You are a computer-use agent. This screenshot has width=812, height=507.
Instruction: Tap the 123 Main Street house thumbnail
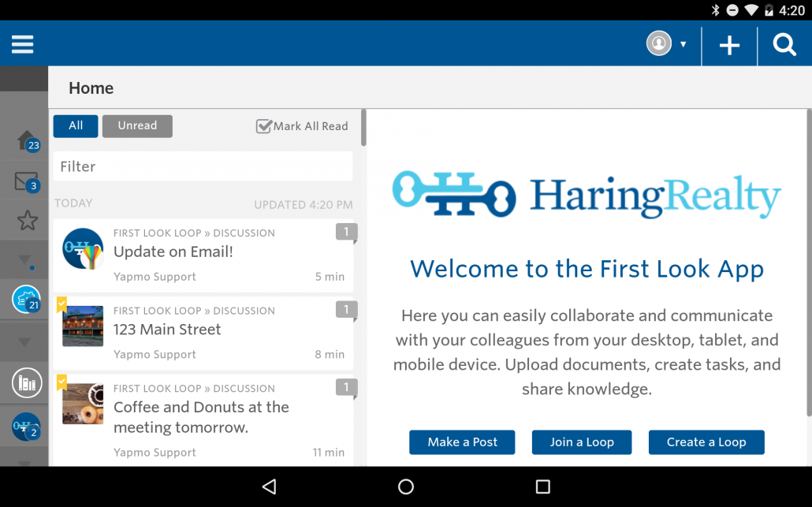tap(83, 326)
